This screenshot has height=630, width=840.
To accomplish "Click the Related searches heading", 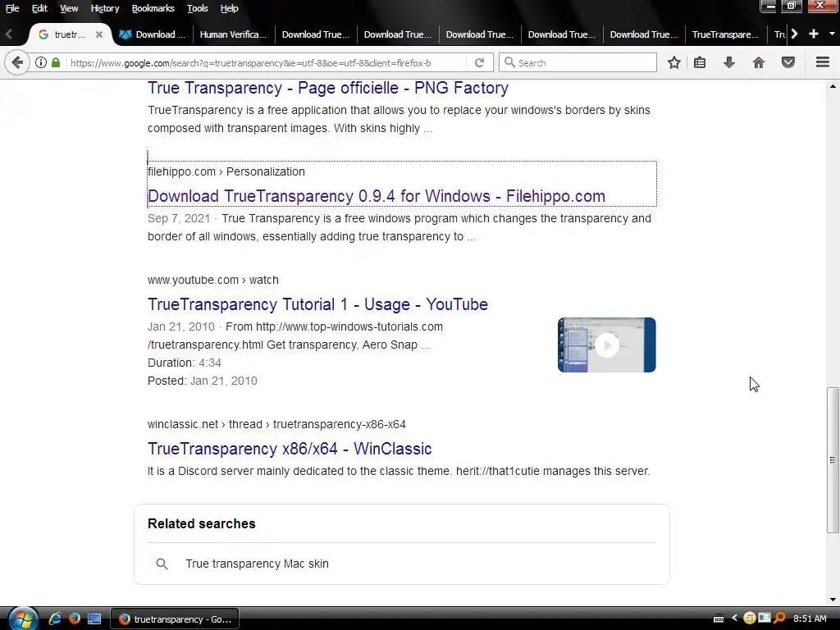I will 202,523.
